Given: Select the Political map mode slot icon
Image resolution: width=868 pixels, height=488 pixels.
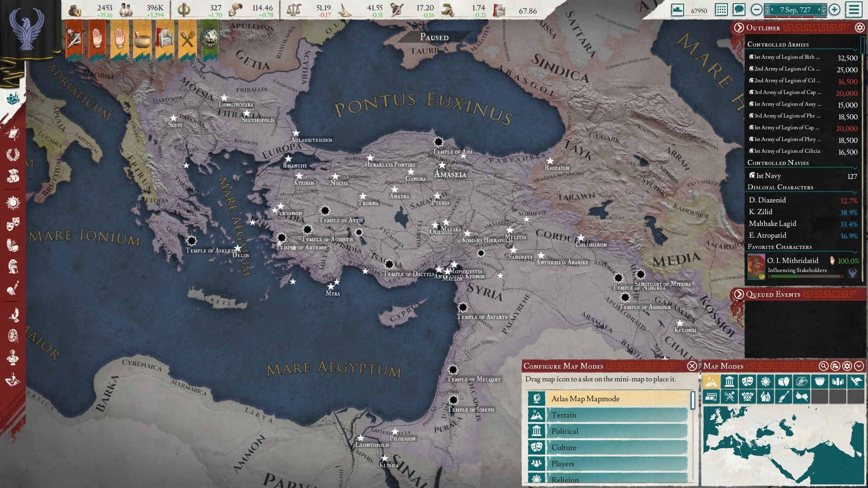Looking at the screenshot, I should pos(729,382).
